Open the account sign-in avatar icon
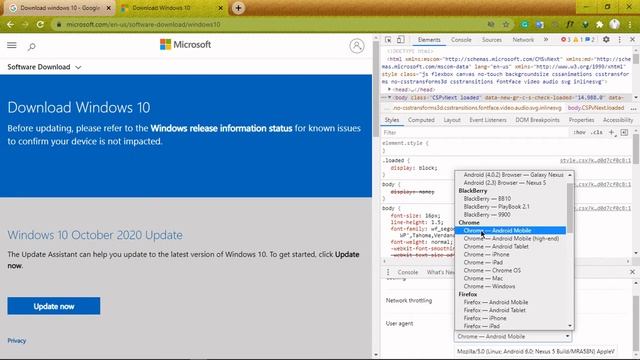Screen dimensions: 640x360 tap(357, 46)
